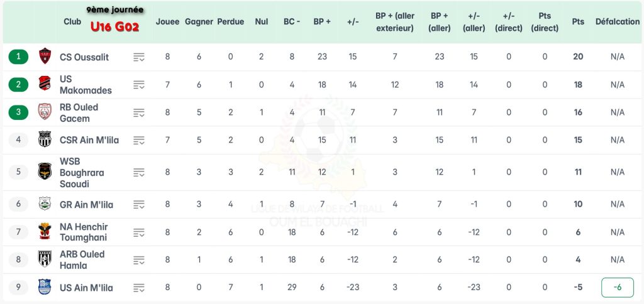Show expanded details for US Ain M'lila
The image size is (644, 304).
click(139, 288)
